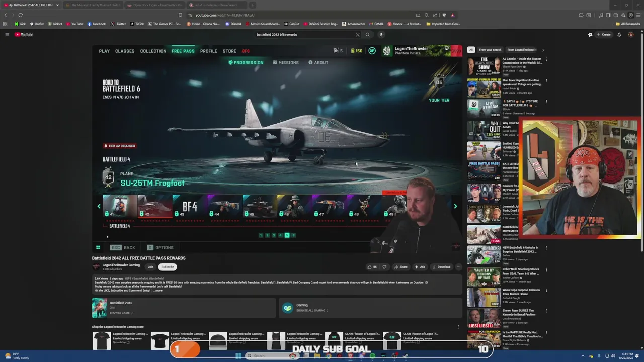This screenshot has width=644, height=362.
Task: Open the Facebook bookmark
Action: point(97,24)
